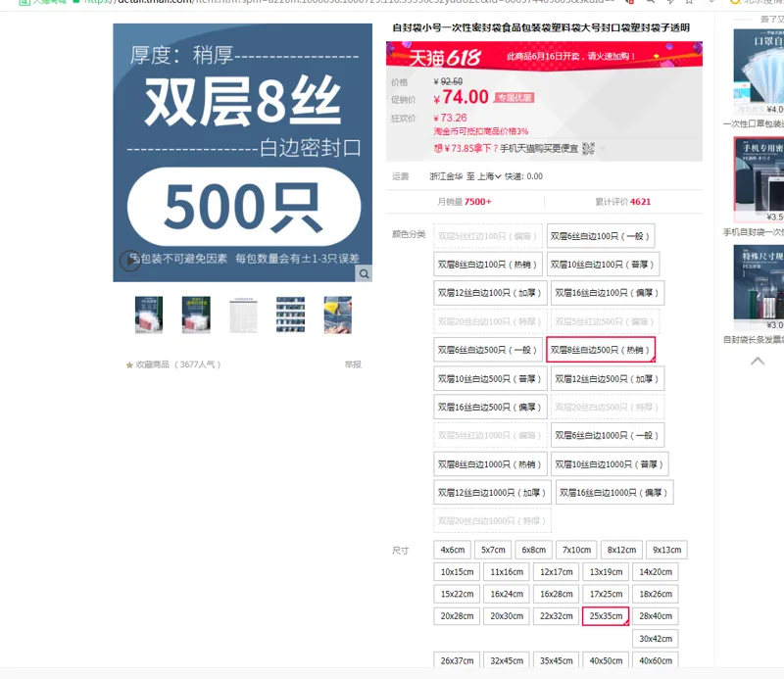Choose size 7x10cm
784x679 pixels.
coord(576,550)
